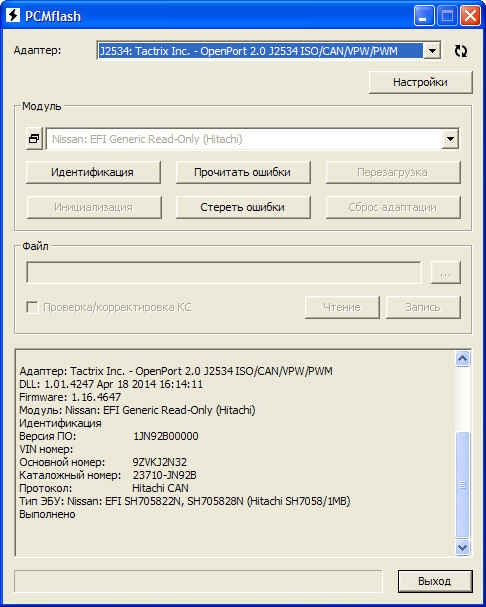This screenshot has width=486, height=607.
Task: Click the refresh adapters icon
Action: [x=460, y=51]
